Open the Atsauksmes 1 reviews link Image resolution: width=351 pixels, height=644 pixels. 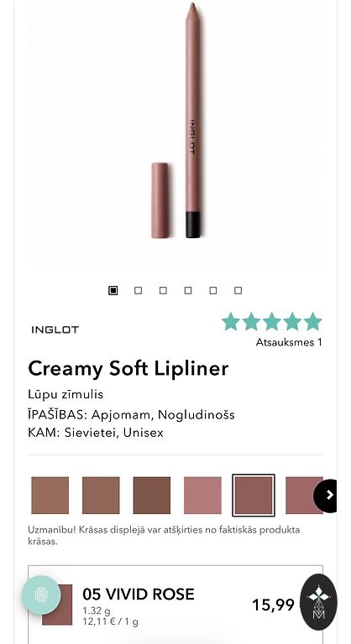click(x=289, y=342)
